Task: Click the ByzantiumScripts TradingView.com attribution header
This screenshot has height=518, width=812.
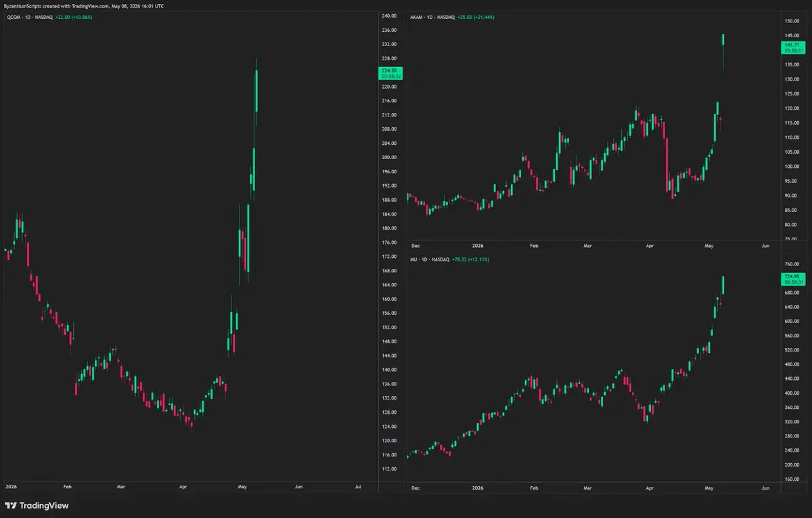Action: click(x=84, y=6)
